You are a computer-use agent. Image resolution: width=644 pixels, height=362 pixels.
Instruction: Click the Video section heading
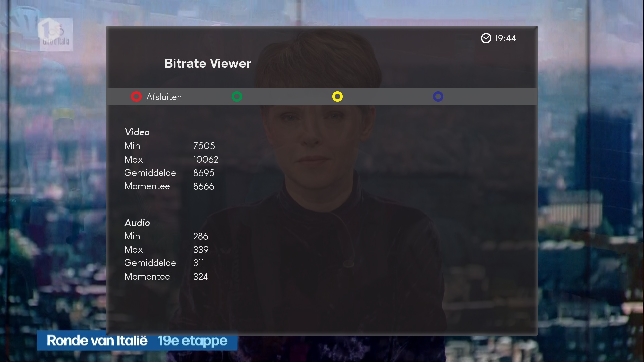137,132
